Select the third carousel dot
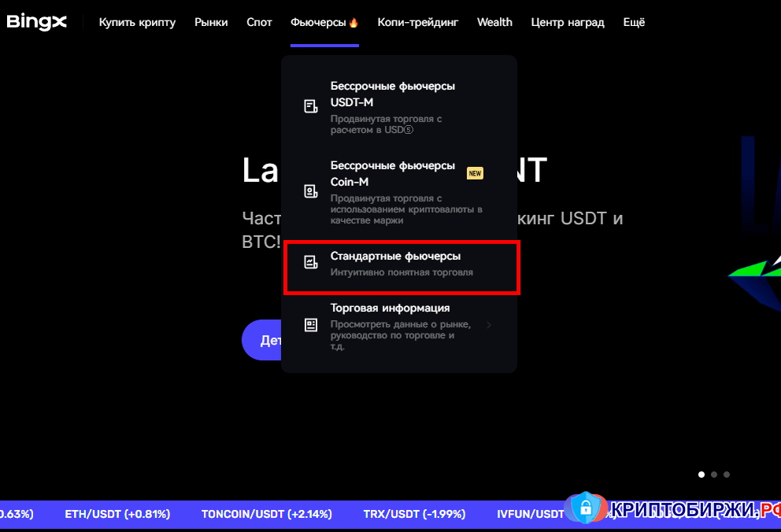This screenshot has width=781, height=532. (727, 475)
